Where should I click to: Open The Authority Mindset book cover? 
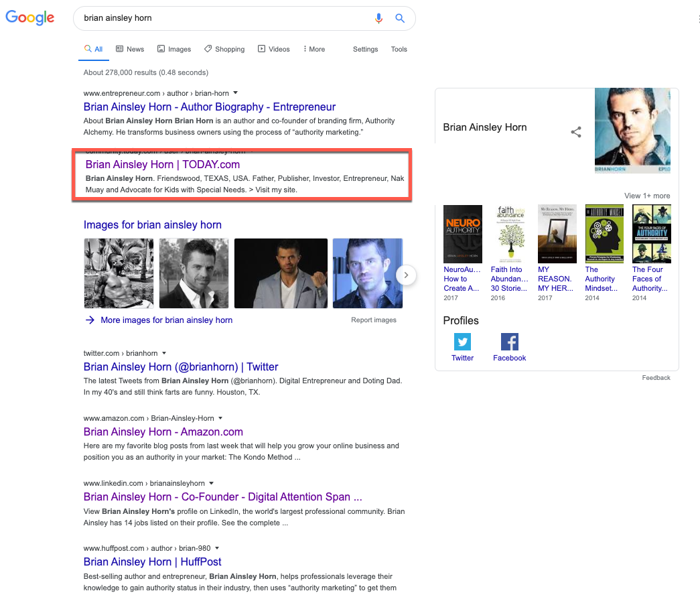[604, 234]
